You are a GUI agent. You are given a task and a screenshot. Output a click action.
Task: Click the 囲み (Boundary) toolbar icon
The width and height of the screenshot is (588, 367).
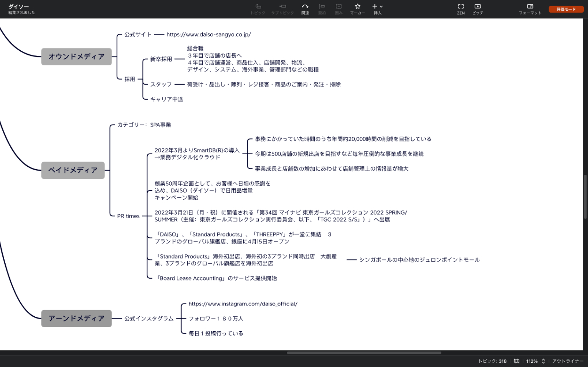339,7
